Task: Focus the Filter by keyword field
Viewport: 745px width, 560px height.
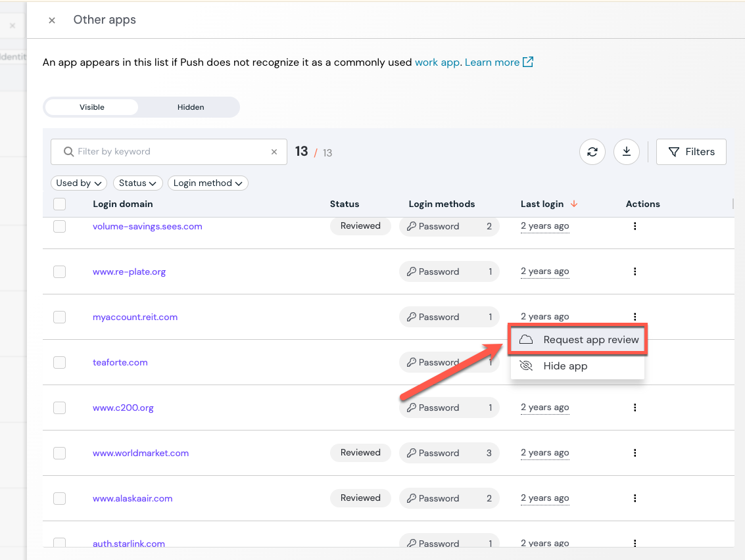Action: [169, 152]
